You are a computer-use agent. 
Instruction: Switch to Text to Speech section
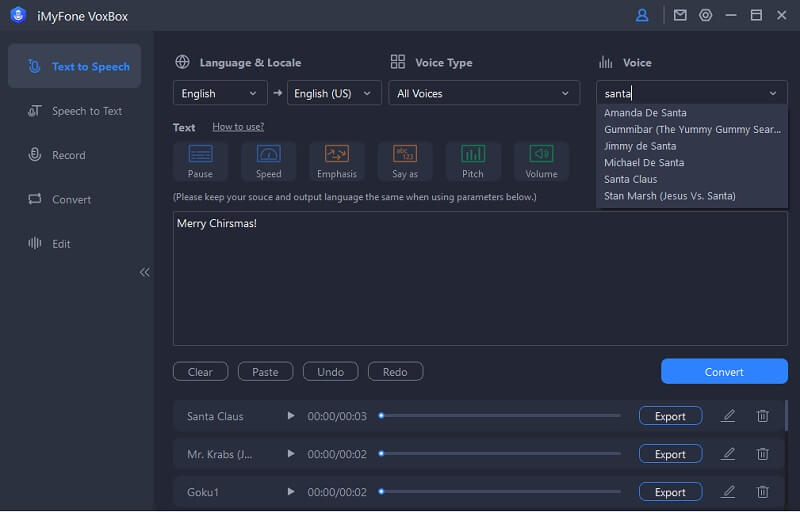click(x=74, y=66)
